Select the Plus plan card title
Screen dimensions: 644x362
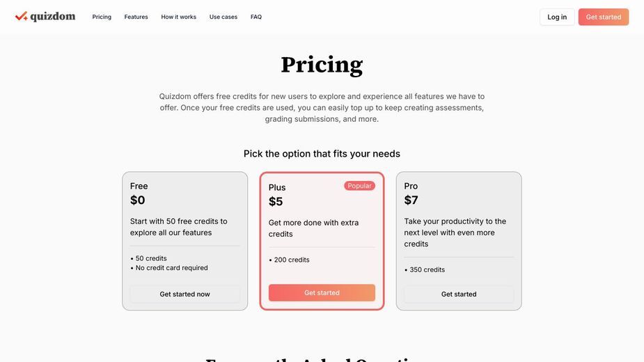[277, 187]
